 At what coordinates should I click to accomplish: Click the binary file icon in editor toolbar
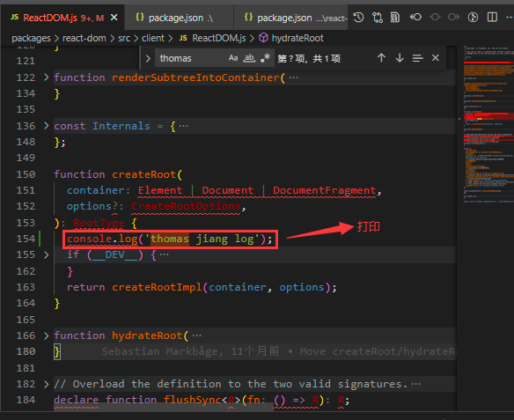395,18
